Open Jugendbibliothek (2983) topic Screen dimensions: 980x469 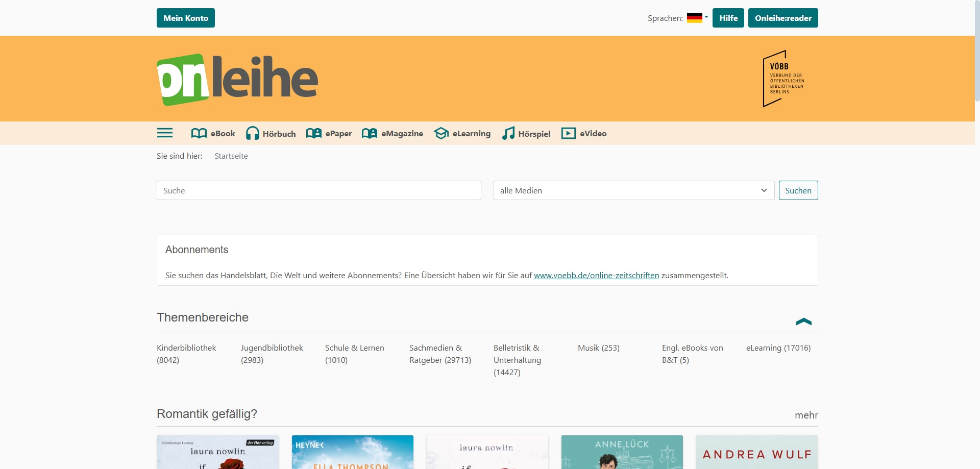(x=272, y=354)
